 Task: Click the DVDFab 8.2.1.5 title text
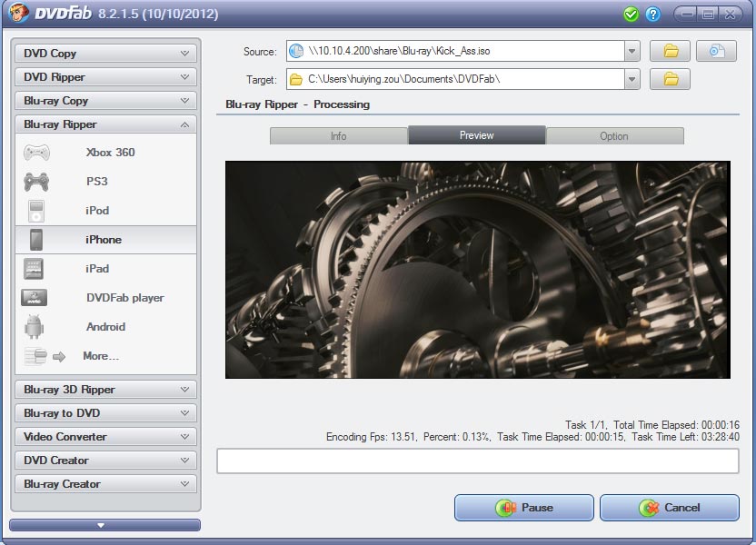126,13
